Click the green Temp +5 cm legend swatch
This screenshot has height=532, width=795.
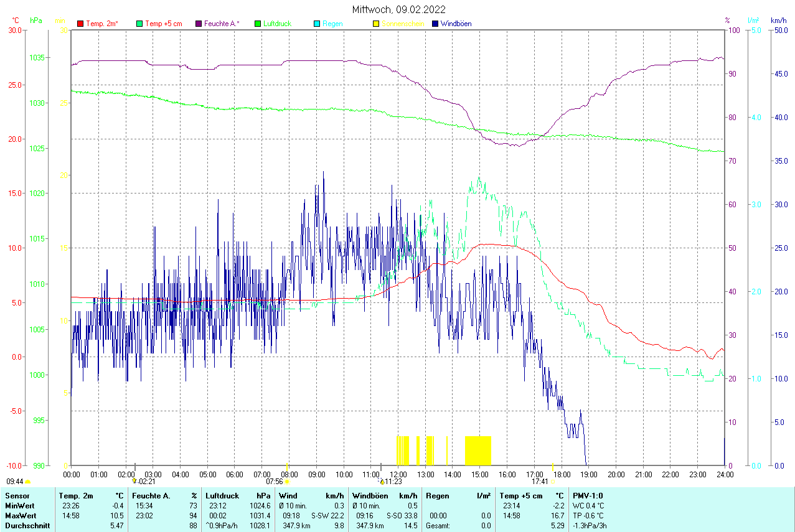click(139, 24)
